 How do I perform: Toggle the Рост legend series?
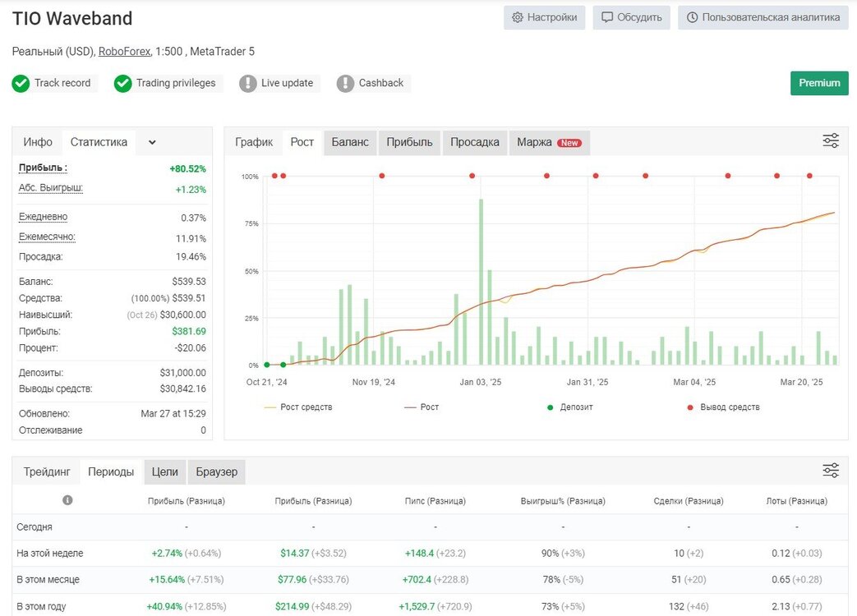click(x=422, y=407)
